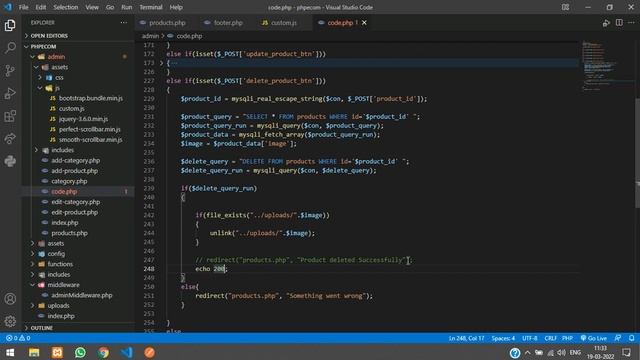This screenshot has height=360, width=640.
Task: Click the Explorer more actions ellipsis
Action: coord(124,22)
